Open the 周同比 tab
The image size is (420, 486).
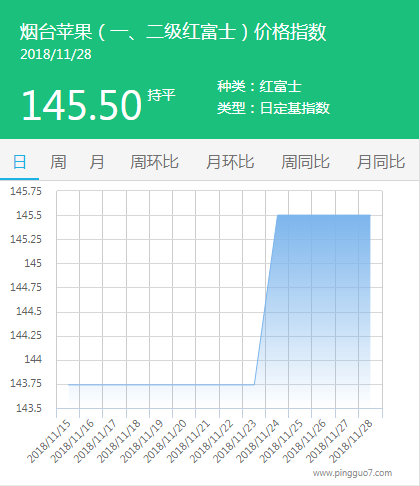coord(305,162)
